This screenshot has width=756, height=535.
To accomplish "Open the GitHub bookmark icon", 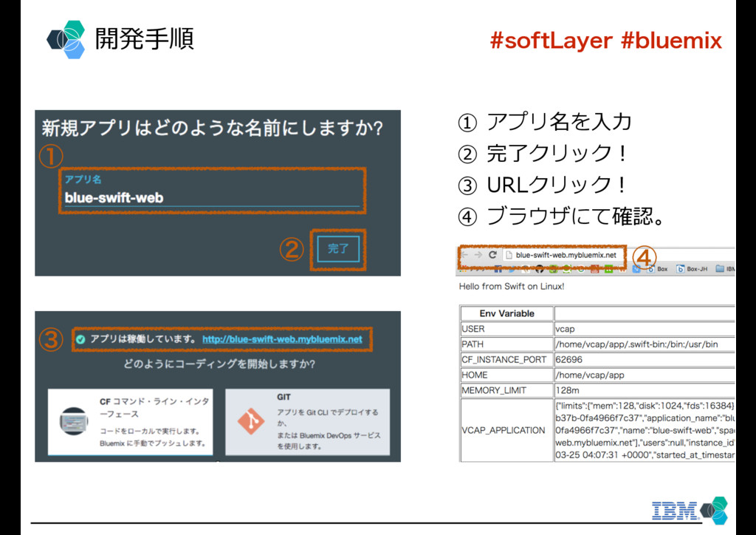I will [x=539, y=269].
